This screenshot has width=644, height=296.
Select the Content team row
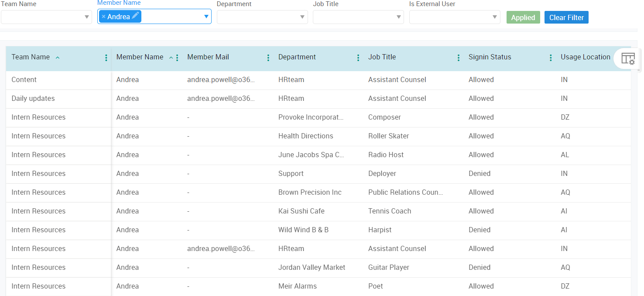tap(24, 79)
